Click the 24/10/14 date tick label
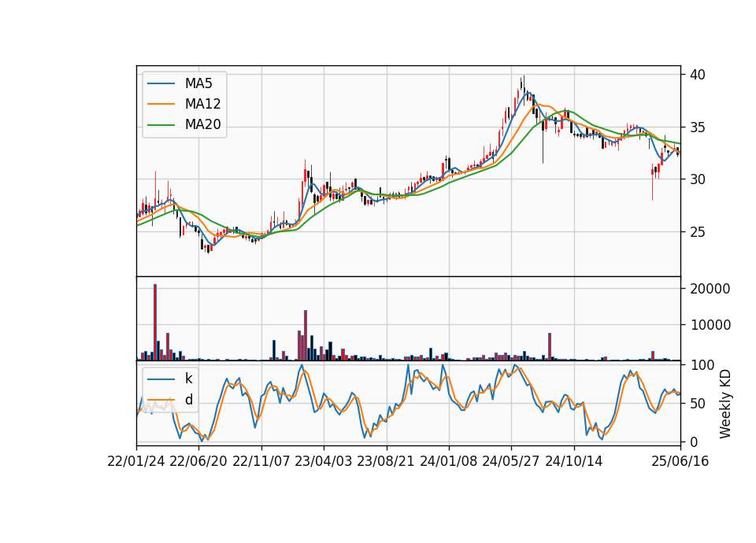Image resolution: width=756 pixels, height=543 pixels. click(574, 461)
